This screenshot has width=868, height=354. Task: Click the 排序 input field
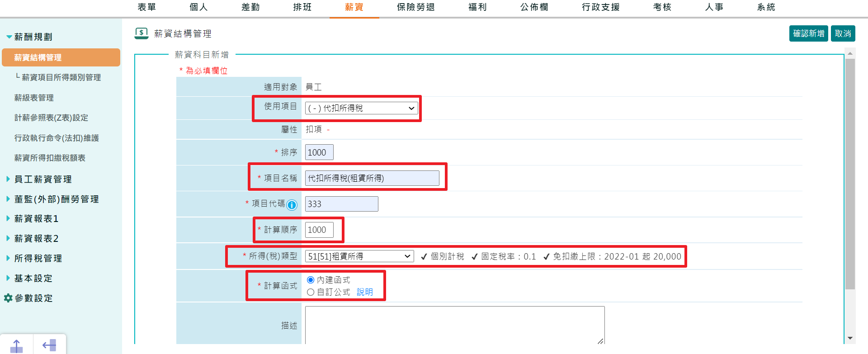pyautogui.click(x=319, y=152)
